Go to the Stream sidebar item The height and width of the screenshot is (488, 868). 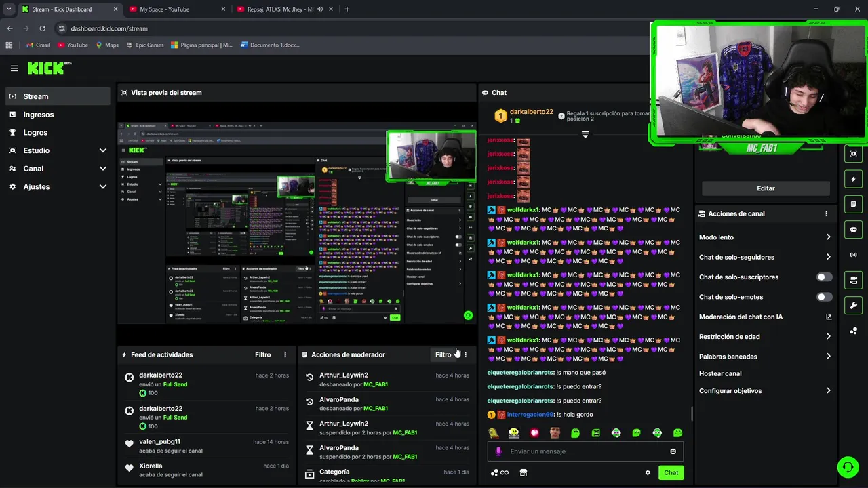[x=58, y=96]
